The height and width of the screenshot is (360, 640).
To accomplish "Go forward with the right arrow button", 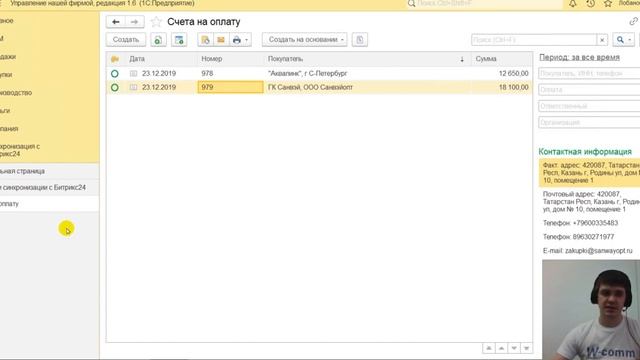I will tap(134, 22).
